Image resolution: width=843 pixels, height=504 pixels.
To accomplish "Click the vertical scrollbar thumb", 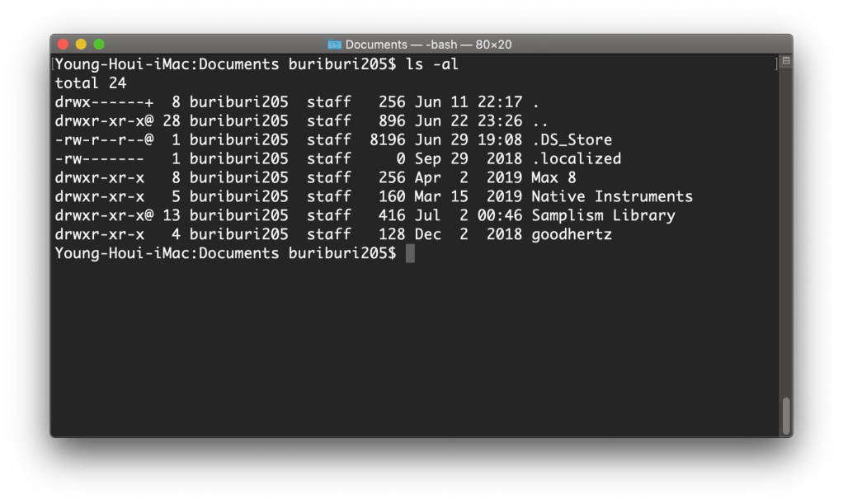I will tap(786, 415).
